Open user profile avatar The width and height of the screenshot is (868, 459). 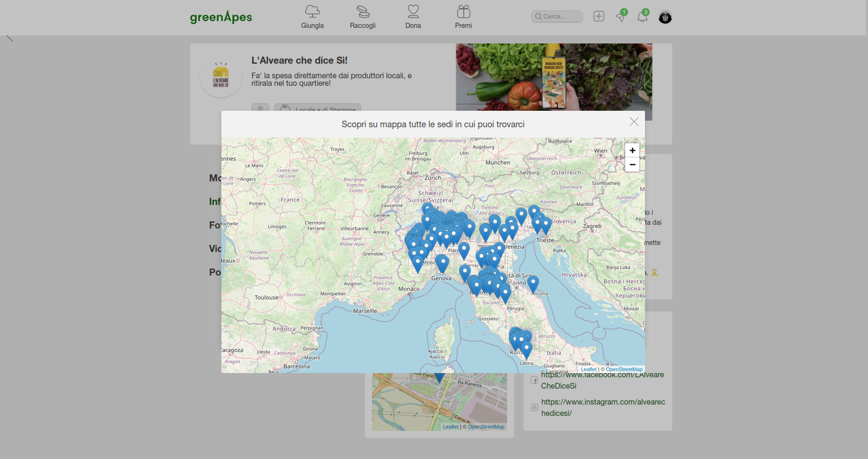(665, 17)
